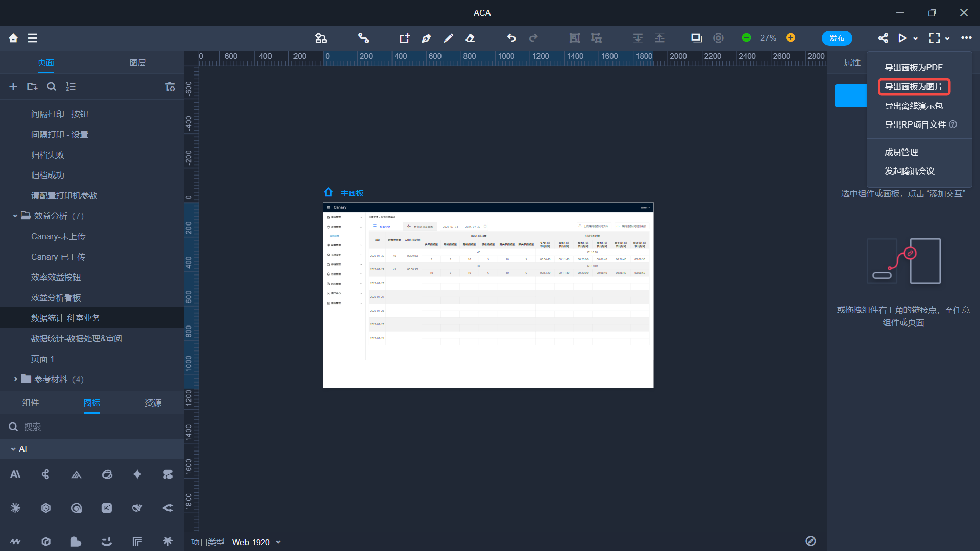Click green zoom out button

746,38
